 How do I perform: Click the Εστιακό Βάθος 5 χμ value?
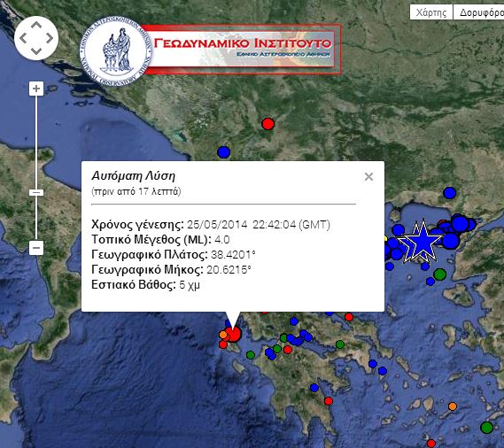click(x=190, y=285)
